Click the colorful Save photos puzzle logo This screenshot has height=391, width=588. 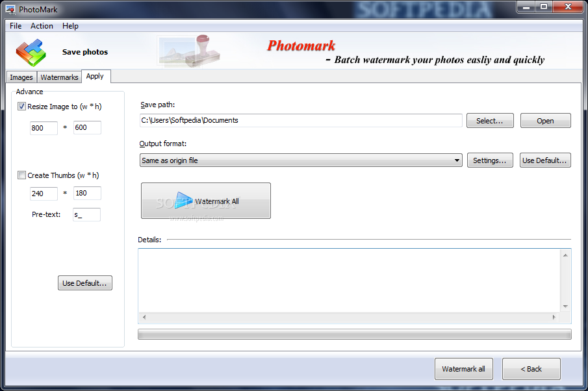31,53
